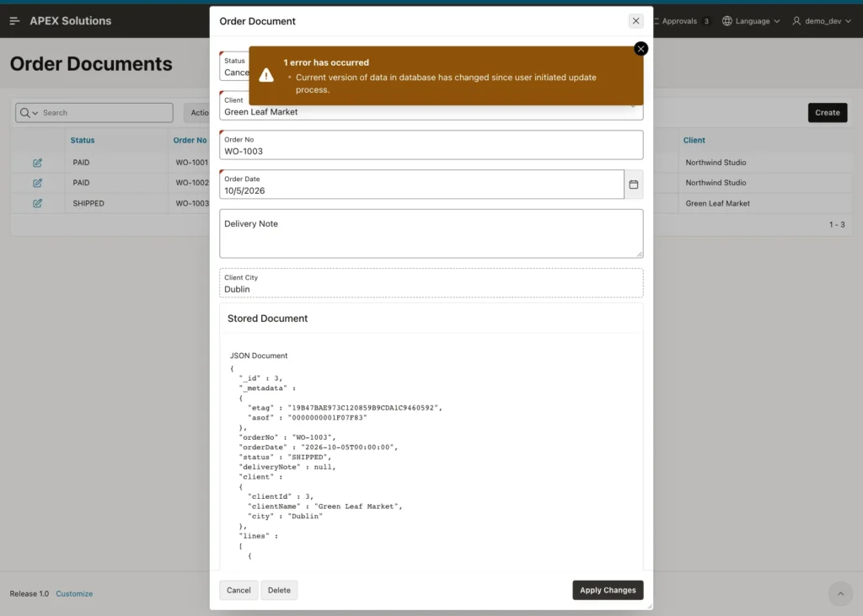Click into the Order Date field
Image resolution: width=863 pixels, height=616 pixels.
click(x=421, y=185)
